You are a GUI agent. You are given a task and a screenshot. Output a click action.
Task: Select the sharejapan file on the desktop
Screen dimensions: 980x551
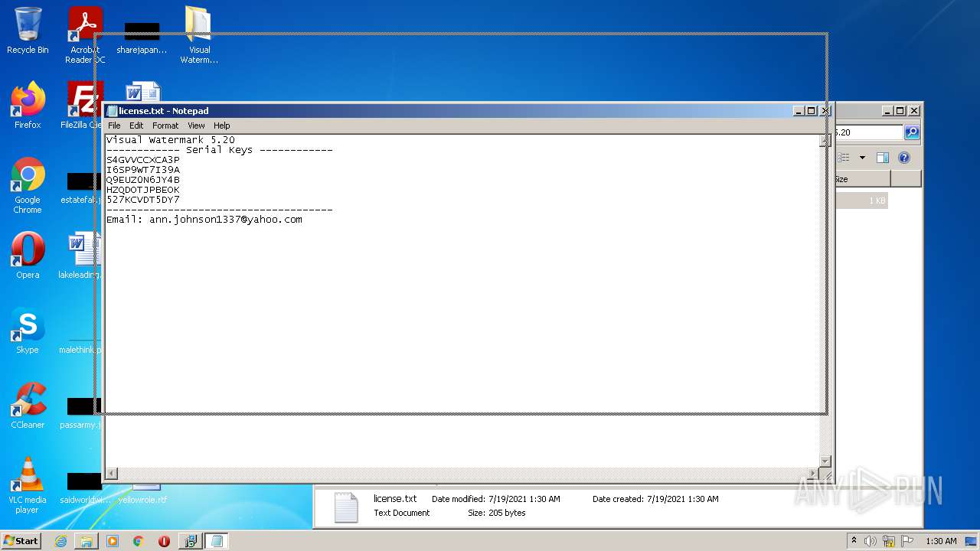(x=142, y=37)
